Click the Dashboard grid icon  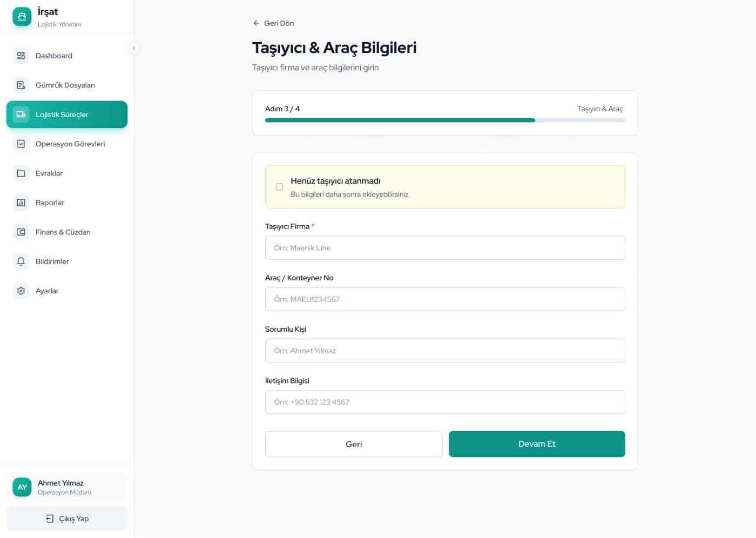21,56
